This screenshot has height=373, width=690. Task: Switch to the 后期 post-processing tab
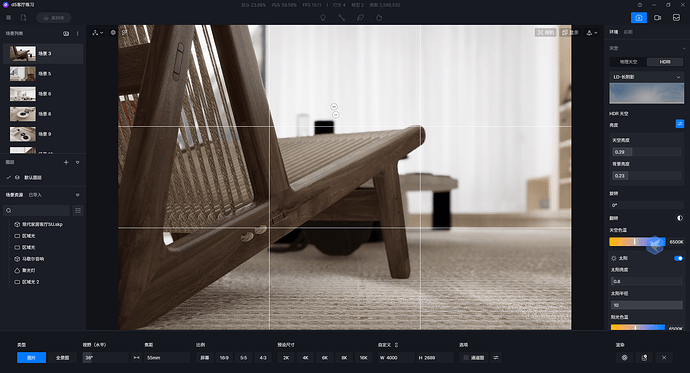(x=628, y=32)
